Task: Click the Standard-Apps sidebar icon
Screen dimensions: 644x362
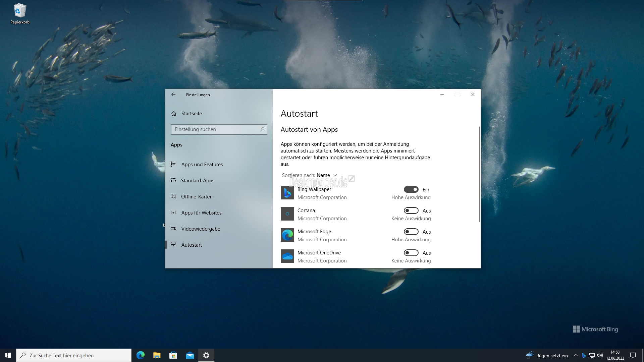Action: pos(173,180)
